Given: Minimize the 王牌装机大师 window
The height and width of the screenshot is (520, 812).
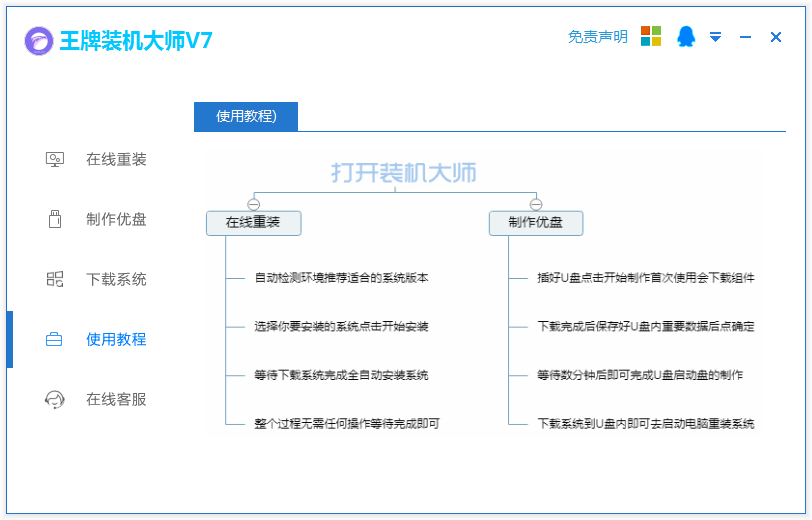Looking at the screenshot, I should click(x=745, y=37).
